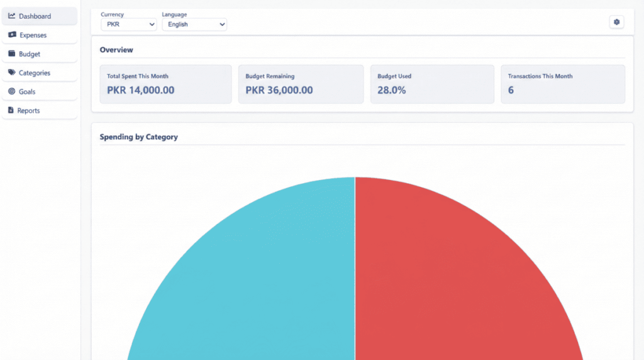Open the Currency dropdown showing PKR

coord(128,25)
